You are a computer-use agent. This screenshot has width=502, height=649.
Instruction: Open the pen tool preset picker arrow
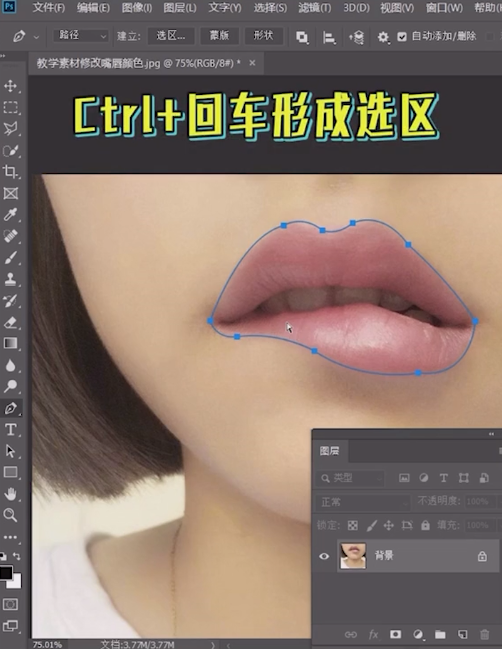tap(36, 37)
